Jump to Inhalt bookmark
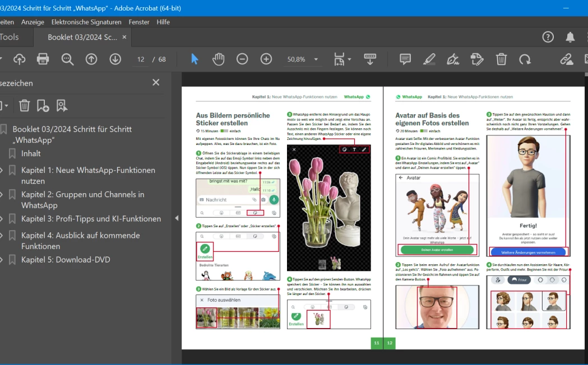 point(31,153)
